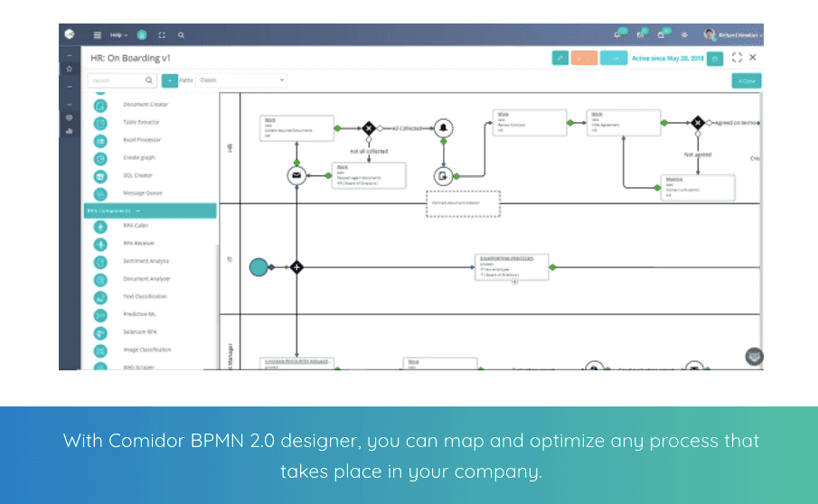This screenshot has width=818, height=504.
Task: Click the X gateway before All Collected
Action: (369, 127)
